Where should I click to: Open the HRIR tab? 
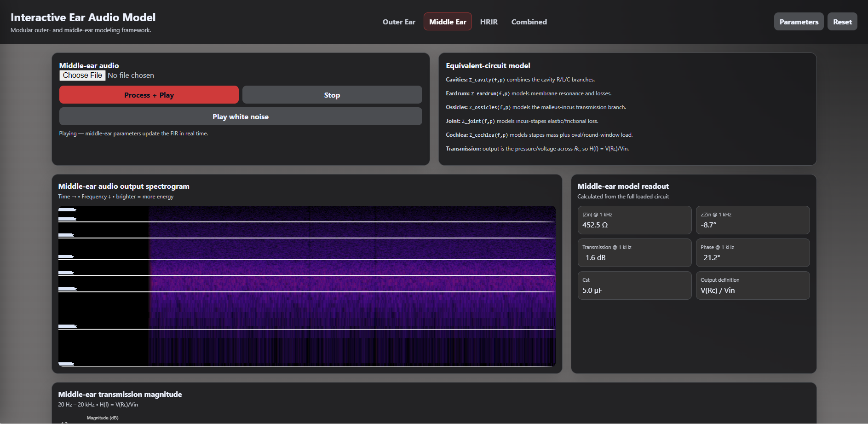[x=489, y=22]
